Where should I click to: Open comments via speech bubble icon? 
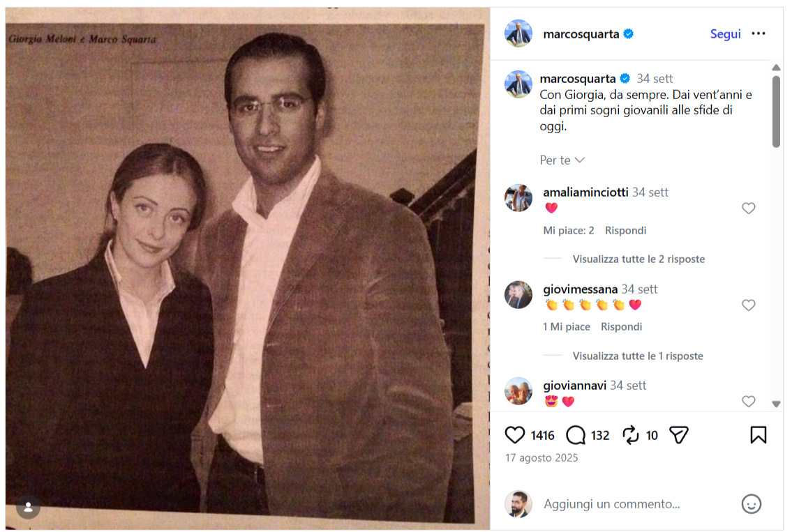point(576,435)
